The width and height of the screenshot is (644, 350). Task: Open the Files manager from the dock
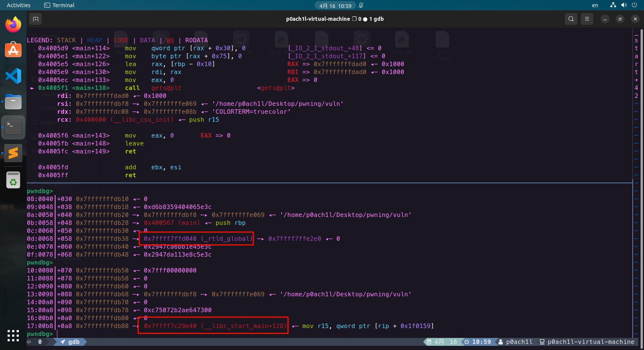point(13,102)
